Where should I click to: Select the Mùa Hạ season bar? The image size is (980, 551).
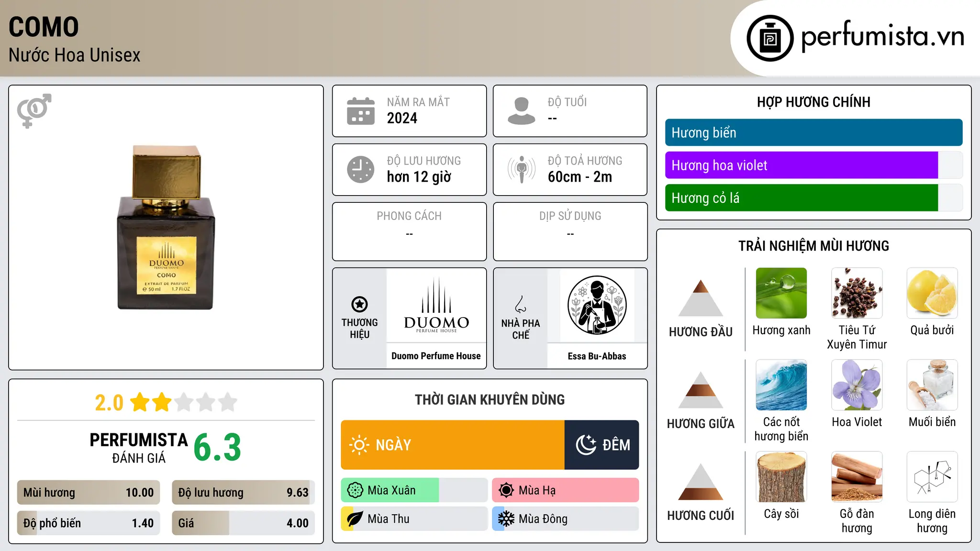566,490
